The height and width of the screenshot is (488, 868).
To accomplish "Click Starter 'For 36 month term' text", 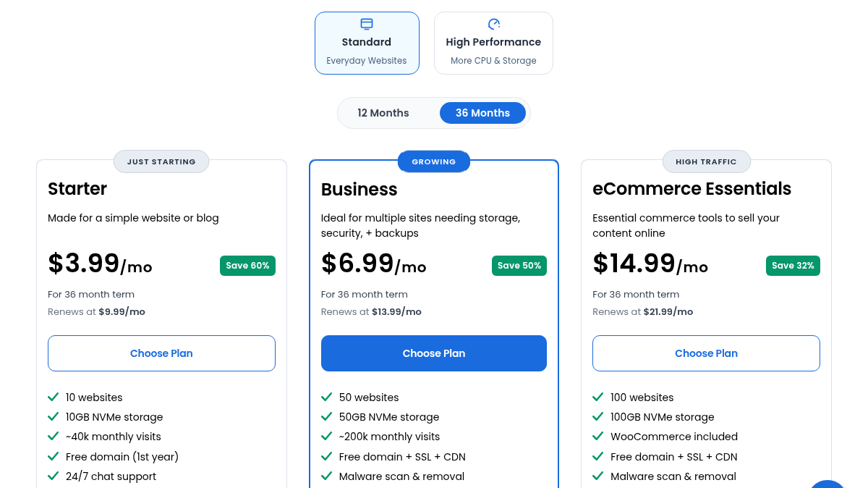I will (91, 295).
